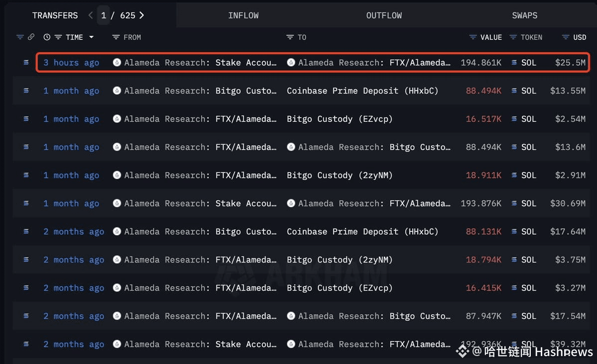The height and width of the screenshot is (364, 597).
Task: Open the SWAPS tab
Action: point(524,15)
